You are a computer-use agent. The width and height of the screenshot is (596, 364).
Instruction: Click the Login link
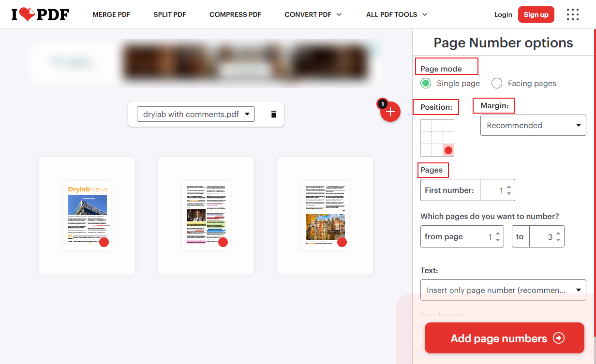tap(503, 14)
